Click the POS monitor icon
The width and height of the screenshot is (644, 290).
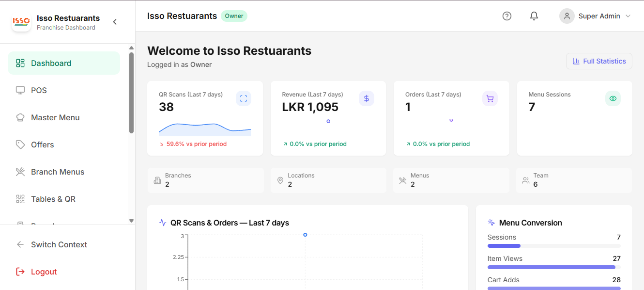point(20,90)
